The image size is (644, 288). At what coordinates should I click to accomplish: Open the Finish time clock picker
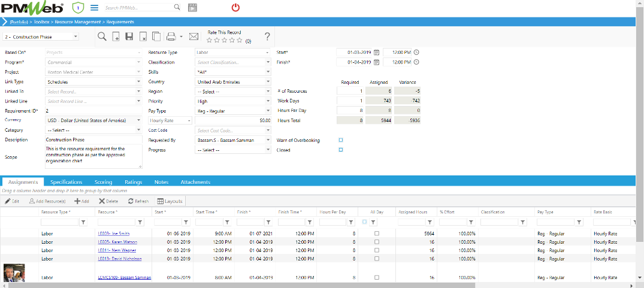pyautogui.click(x=416, y=62)
